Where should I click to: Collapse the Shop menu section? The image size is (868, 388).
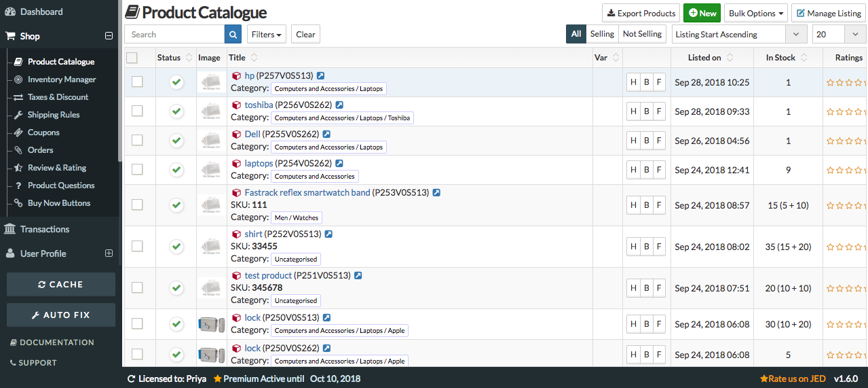coord(108,36)
